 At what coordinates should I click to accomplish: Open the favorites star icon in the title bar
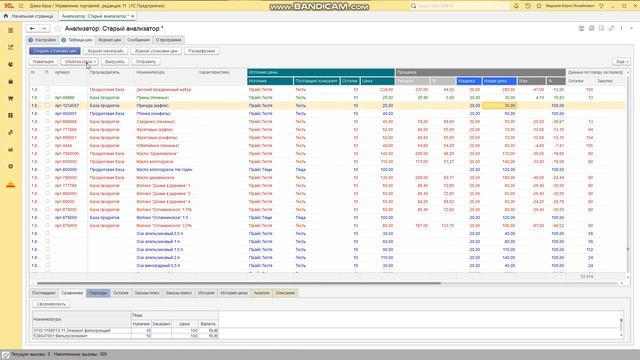point(539,6)
